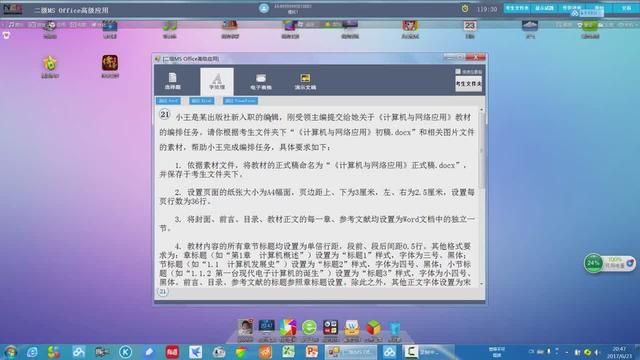
Task: Open the calendar 23 desktop icon
Action: click(469, 26)
